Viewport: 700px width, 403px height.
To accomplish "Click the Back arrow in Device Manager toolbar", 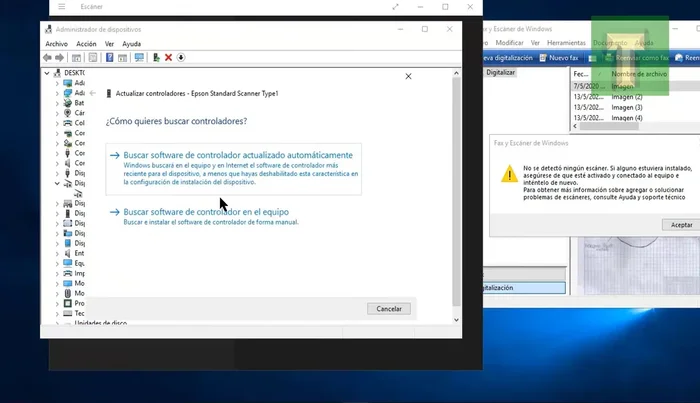I will click(x=47, y=58).
